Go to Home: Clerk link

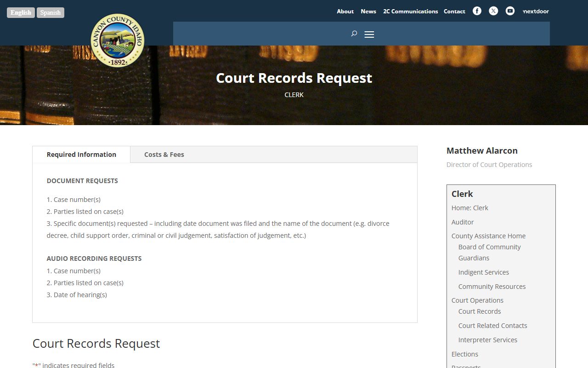point(469,208)
